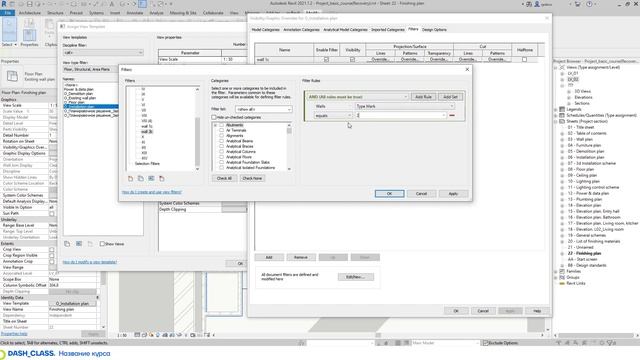The image size is (640, 360).
Task: Open the Revit application menu logo
Action: click(4, 4)
